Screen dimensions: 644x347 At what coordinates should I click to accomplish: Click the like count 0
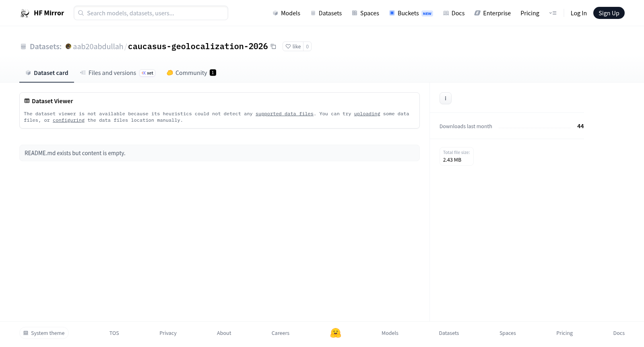point(308,46)
